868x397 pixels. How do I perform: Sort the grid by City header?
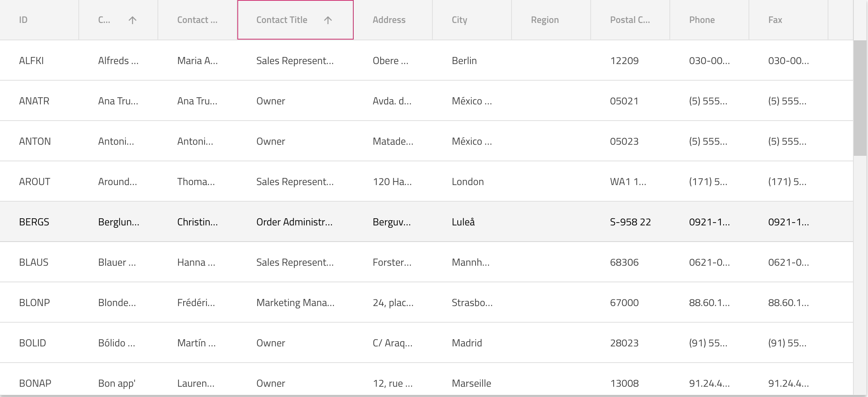pyautogui.click(x=459, y=20)
